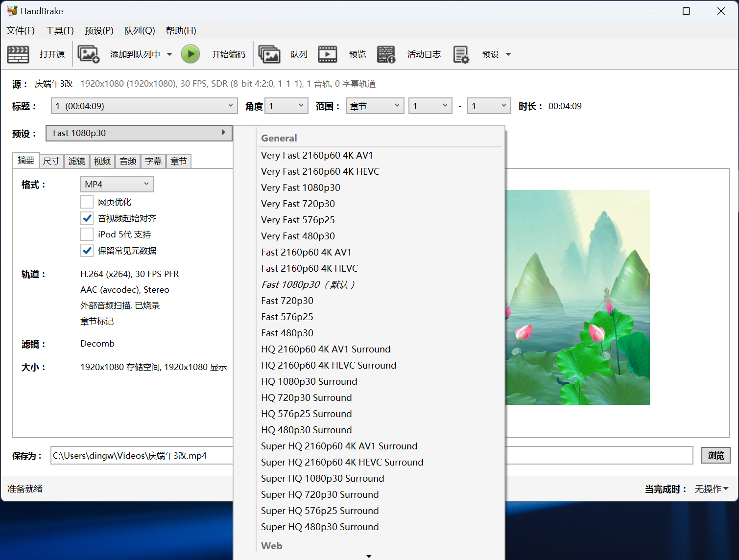The height and width of the screenshot is (560, 739).
Task: Open the 无操作 when-done dropdown
Action: 711,489
